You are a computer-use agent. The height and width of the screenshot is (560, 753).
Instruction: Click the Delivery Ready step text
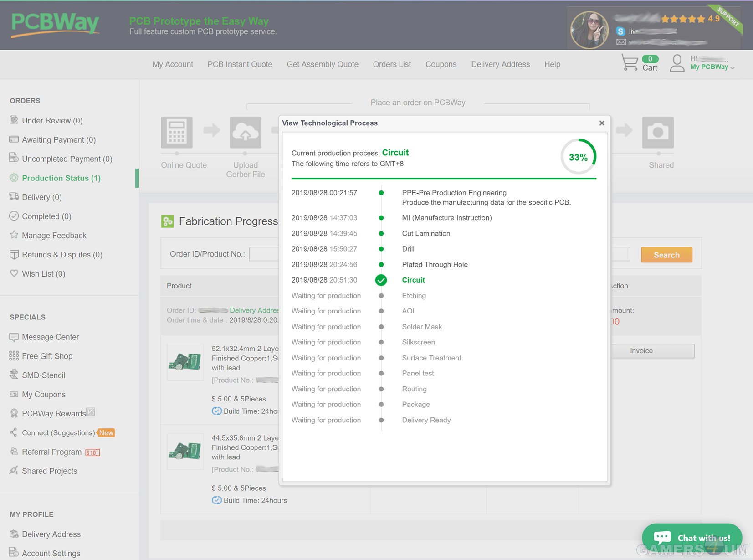426,420
